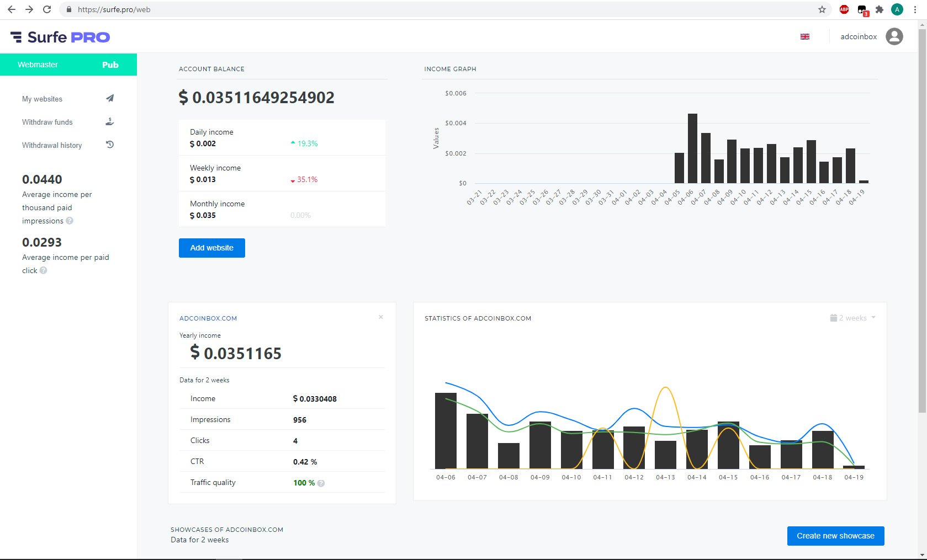The height and width of the screenshot is (560, 927).
Task: Open the Chrome extensions puzzle icon
Action: pyautogui.click(x=880, y=9)
